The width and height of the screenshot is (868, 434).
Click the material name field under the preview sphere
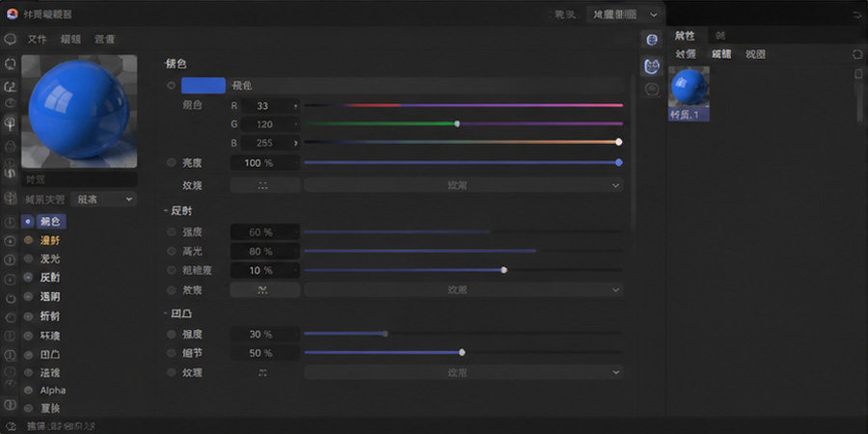79,179
